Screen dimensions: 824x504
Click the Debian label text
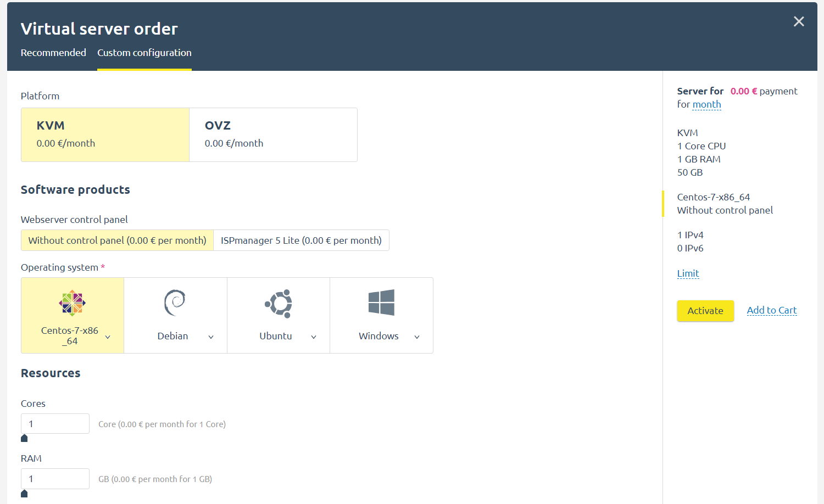point(172,336)
